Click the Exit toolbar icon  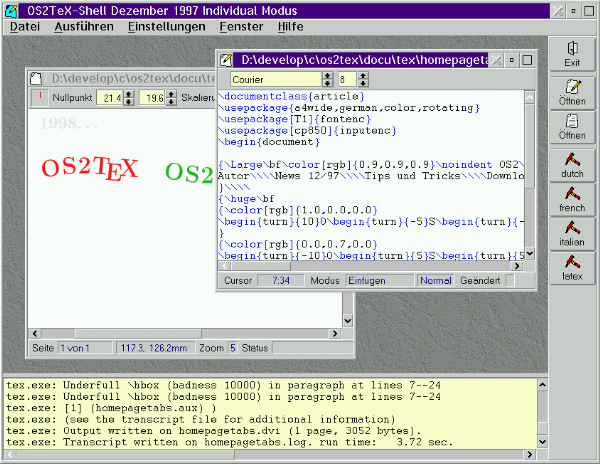(572, 54)
